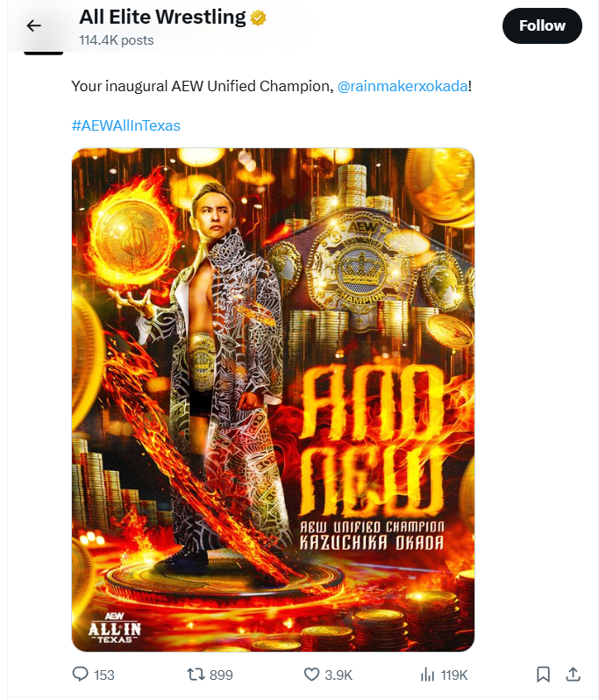The image size is (599, 700).
Task: View post analytics bar chart icon
Action: (x=427, y=674)
